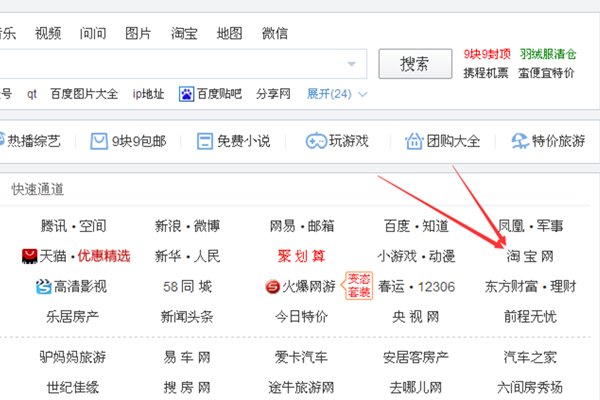Open the 搜房网 link
The height and width of the screenshot is (400, 600).
[187, 387]
